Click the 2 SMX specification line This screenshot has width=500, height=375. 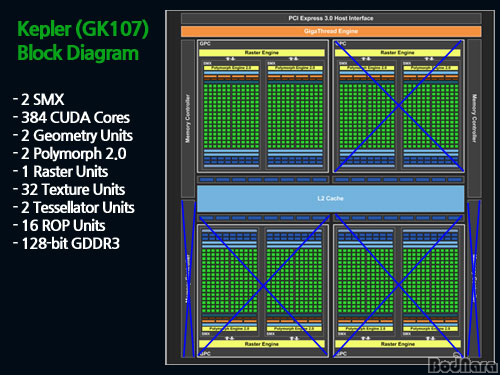[x=38, y=100]
